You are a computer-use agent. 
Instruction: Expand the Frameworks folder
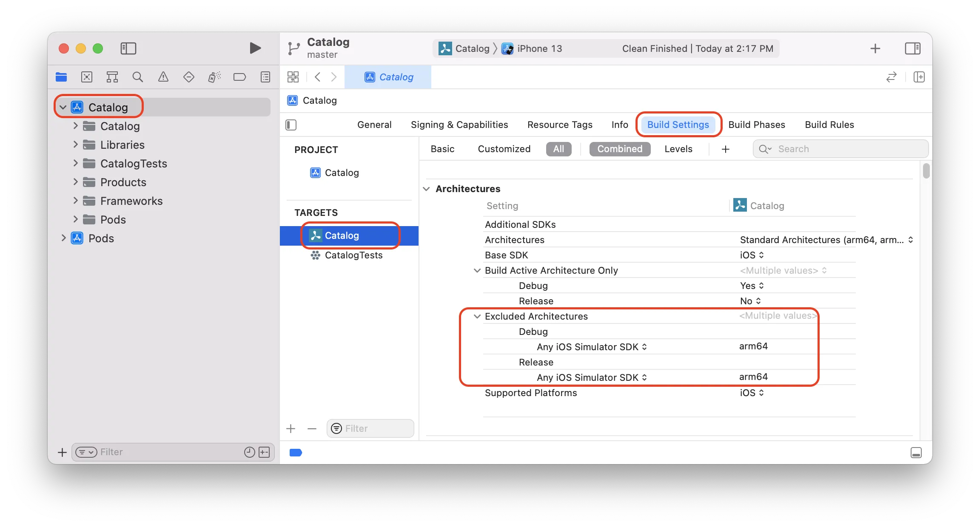tap(75, 201)
